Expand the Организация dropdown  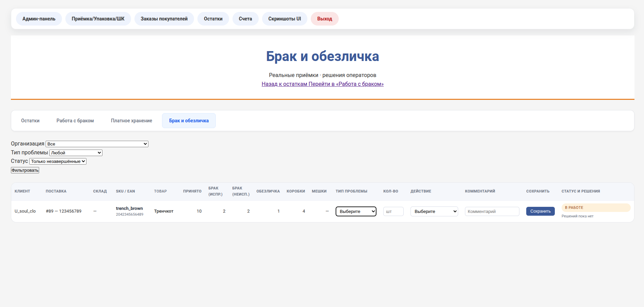[97, 144]
